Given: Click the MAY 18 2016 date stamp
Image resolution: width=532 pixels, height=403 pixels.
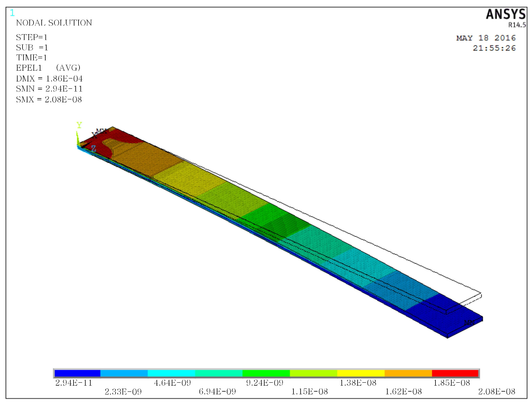Looking at the screenshot, I should pos(486,38).
